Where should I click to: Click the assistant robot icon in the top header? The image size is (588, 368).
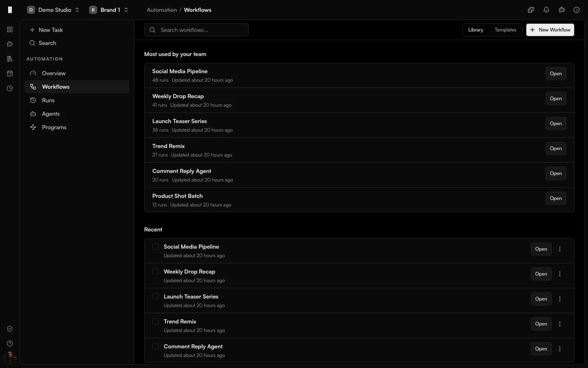click(x=562, y=10)
